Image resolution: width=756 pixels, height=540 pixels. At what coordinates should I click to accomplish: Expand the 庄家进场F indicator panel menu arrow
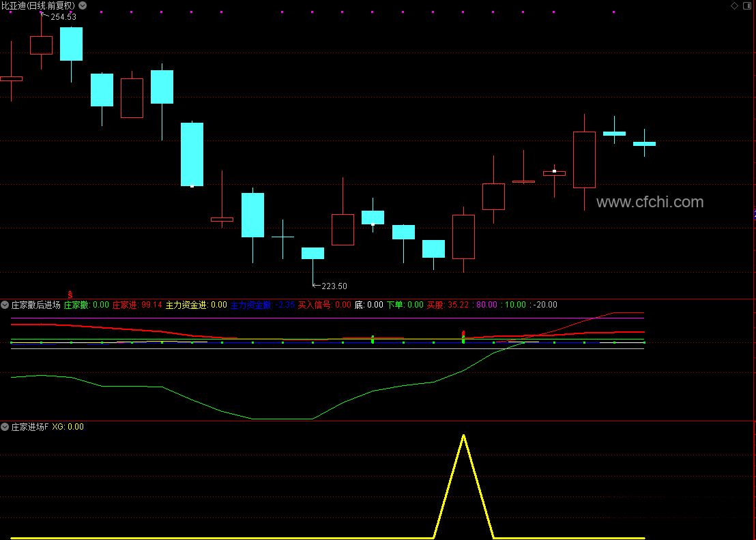tap(5, 427)
